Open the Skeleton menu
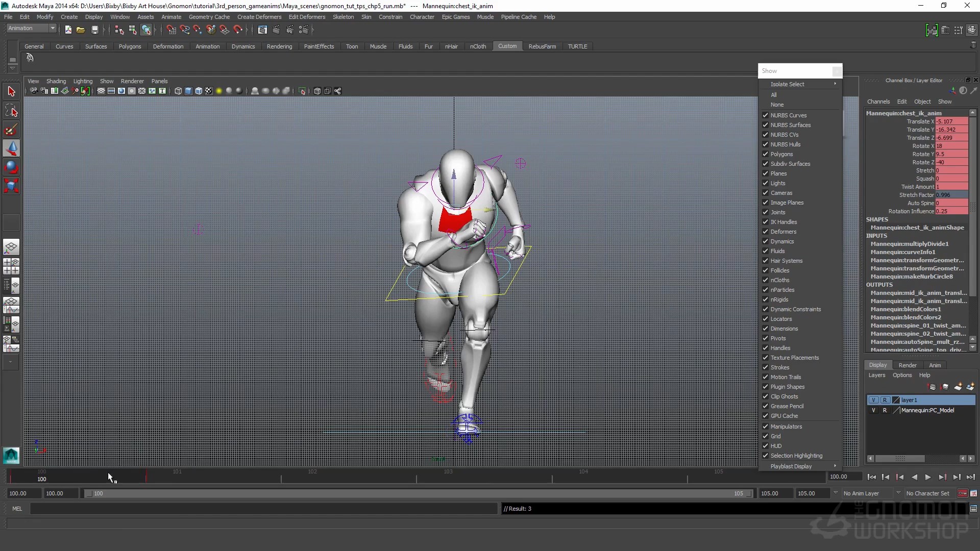The height and width of the screenshot is (551, 980). click(x=343, y=17)
